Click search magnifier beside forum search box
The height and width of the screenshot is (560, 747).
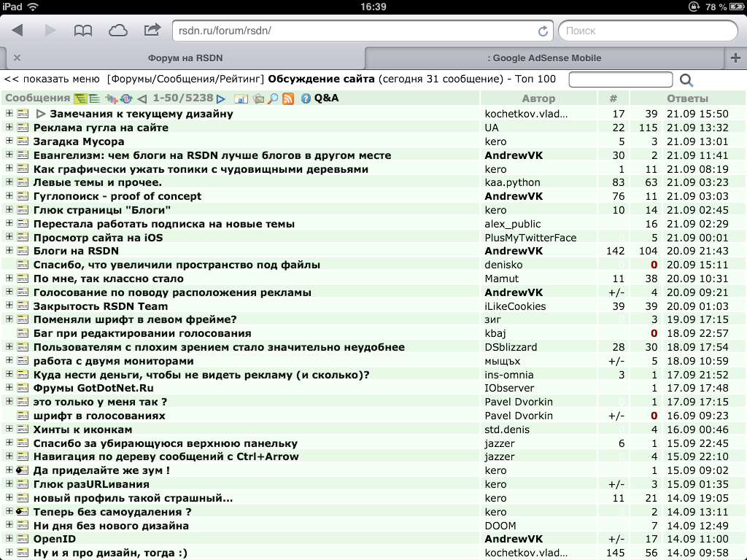pos(686,80)
